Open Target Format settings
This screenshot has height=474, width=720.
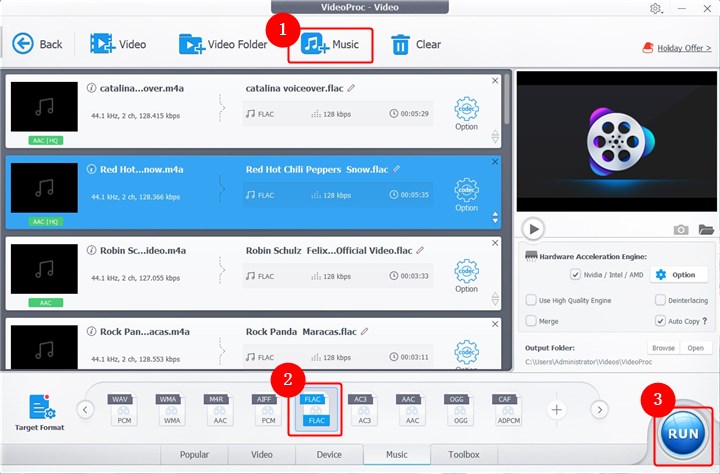tap(39, 412)
